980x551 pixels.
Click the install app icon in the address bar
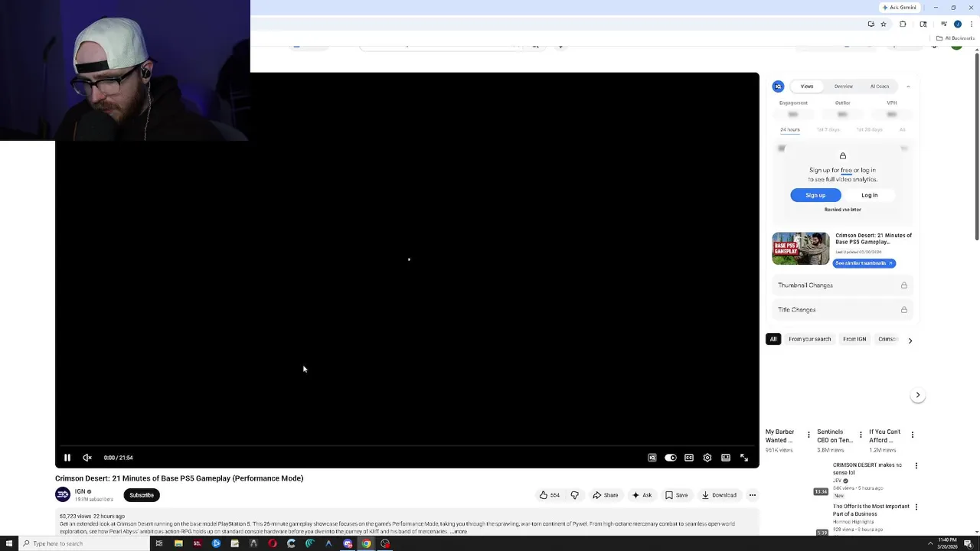coord(871,24)
